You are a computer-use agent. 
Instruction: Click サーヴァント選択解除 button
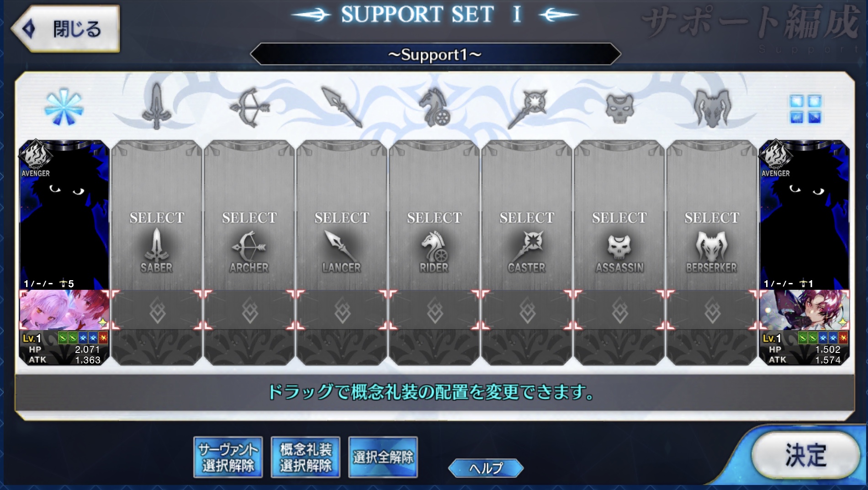228,458
